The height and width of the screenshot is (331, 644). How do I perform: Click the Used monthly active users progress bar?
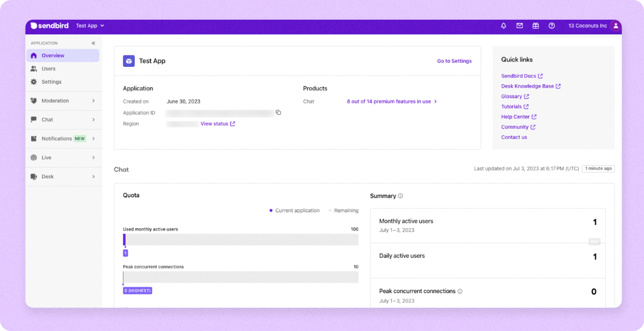241,240
